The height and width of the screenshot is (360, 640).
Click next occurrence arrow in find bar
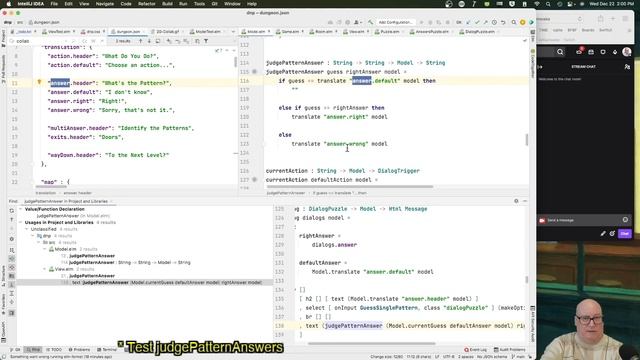pos(149,41)
